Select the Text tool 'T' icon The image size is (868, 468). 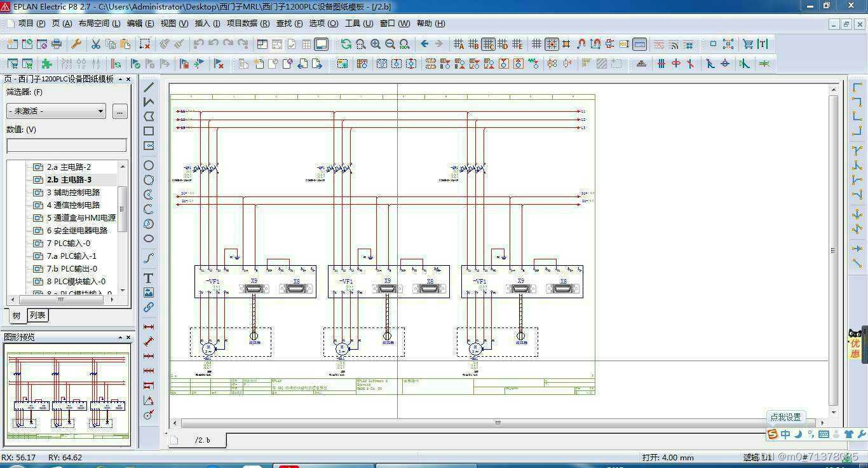[x=149, y=278]
